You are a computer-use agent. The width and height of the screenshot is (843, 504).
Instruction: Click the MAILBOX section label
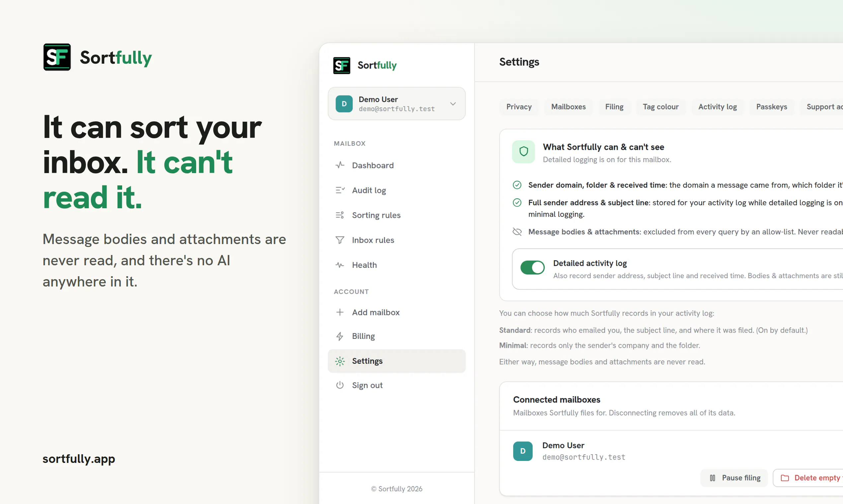point(349,143)
